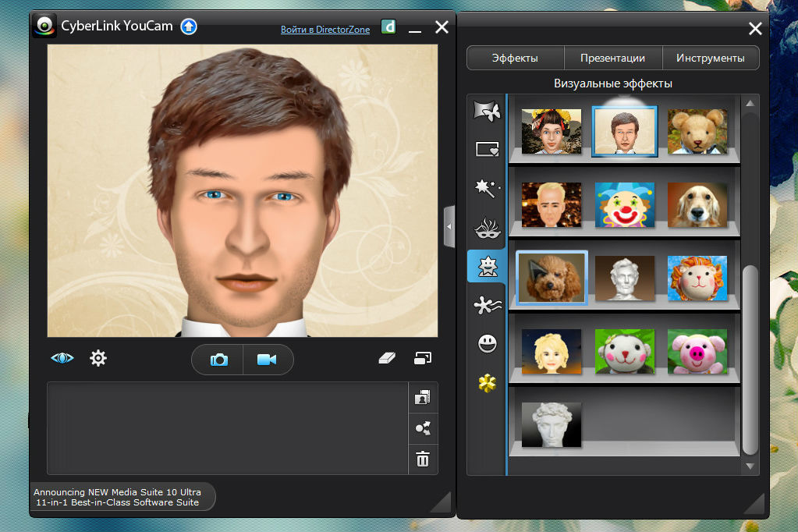Select the distortions splash figure icon

pyautogui.click(x=487, y=305)
